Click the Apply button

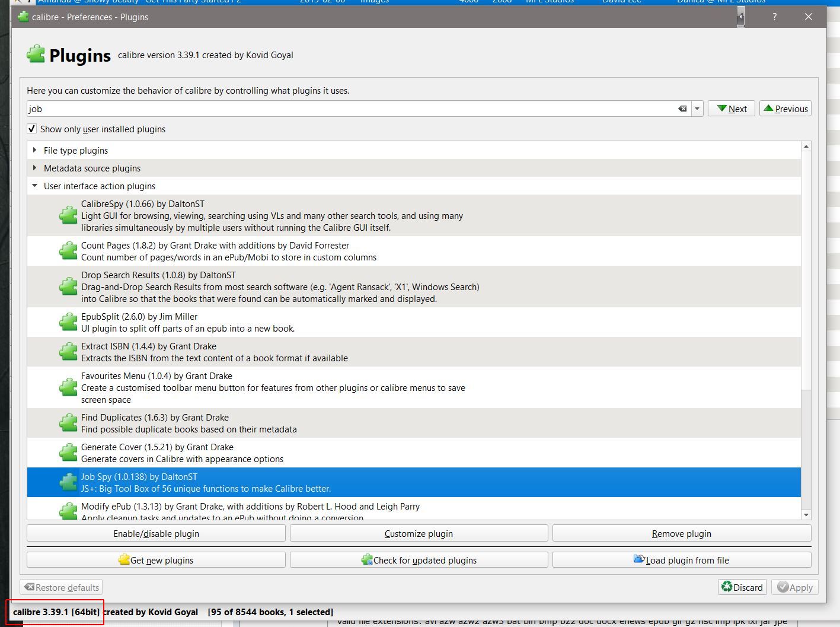tap(795, 587)
